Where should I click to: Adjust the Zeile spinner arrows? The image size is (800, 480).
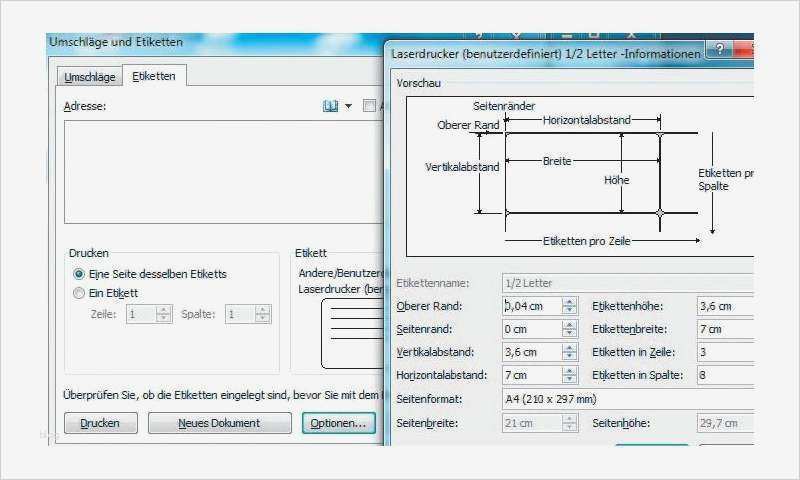pos(164,314)
